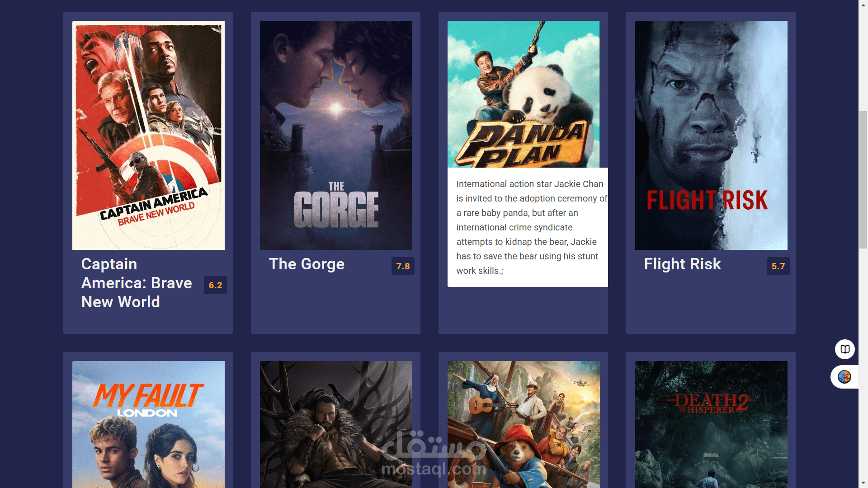Click the scrollbar up arrow

point(863,5)
